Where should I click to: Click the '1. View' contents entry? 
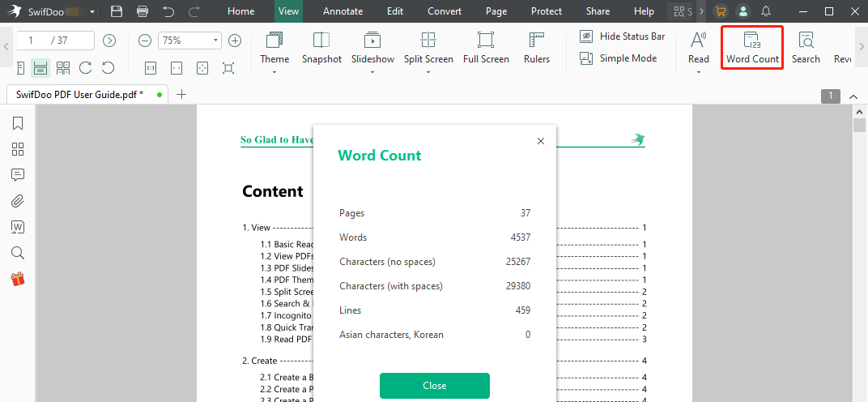[x=257, y=227]
